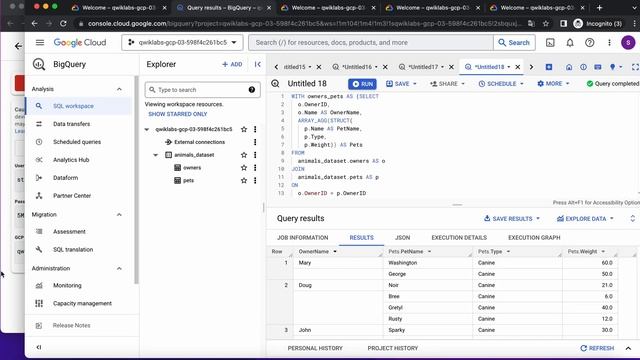Focus the resources search field
The image size is (640, 360).
click(371, 42)
